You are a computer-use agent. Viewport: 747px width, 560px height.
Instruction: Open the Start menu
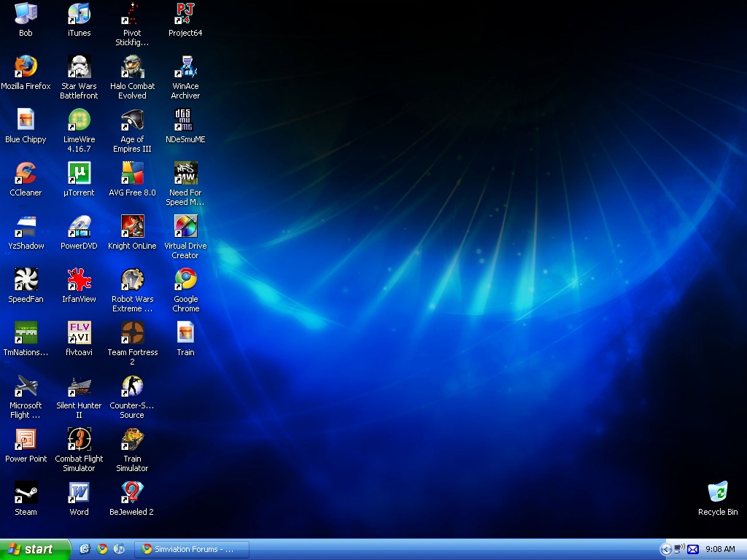(x=35, y=549)
